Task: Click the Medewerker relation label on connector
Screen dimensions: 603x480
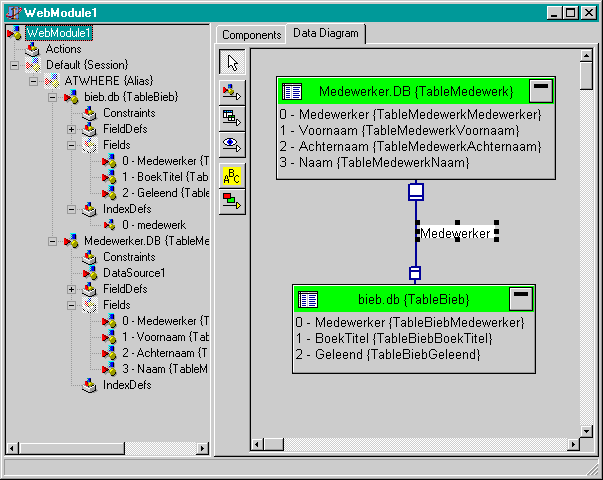Action: pos(455,233)
